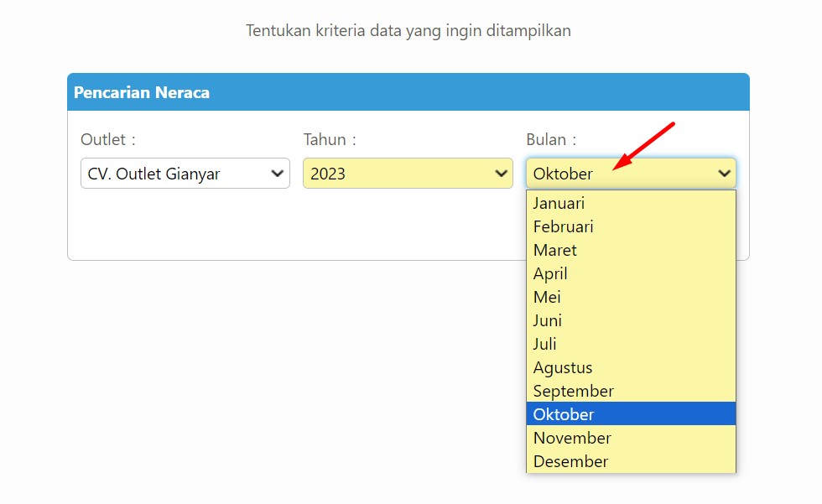
Task: Choose Maret in the Bulan list
Action: [x=631, y=251]
